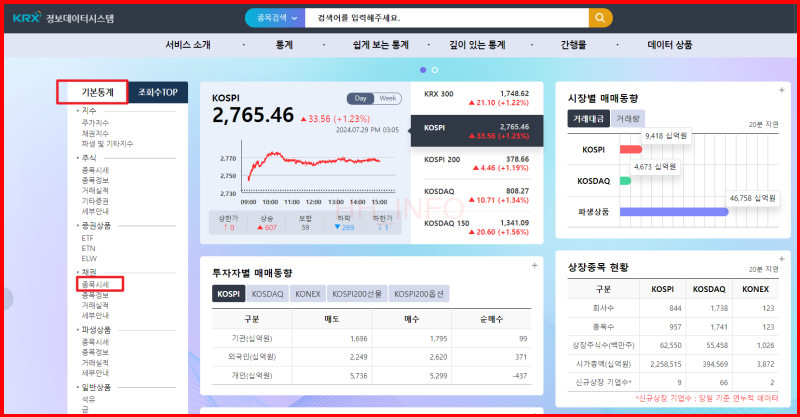Select the KOSPI200옵션 tab
The height and width of the screenshot is (417, 800).
(x=419, y=294)
